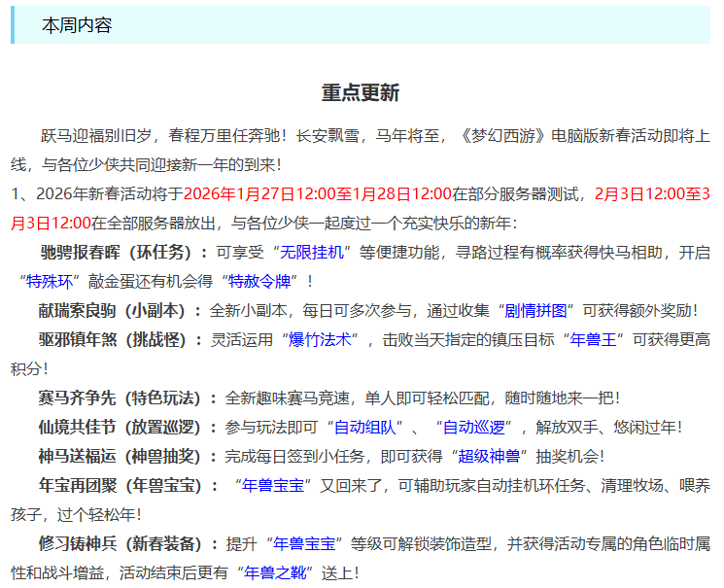Open the "剧情拼图" link
This screenshot has width=724, height=588.
pyautogui.click(x=534, y=310)
